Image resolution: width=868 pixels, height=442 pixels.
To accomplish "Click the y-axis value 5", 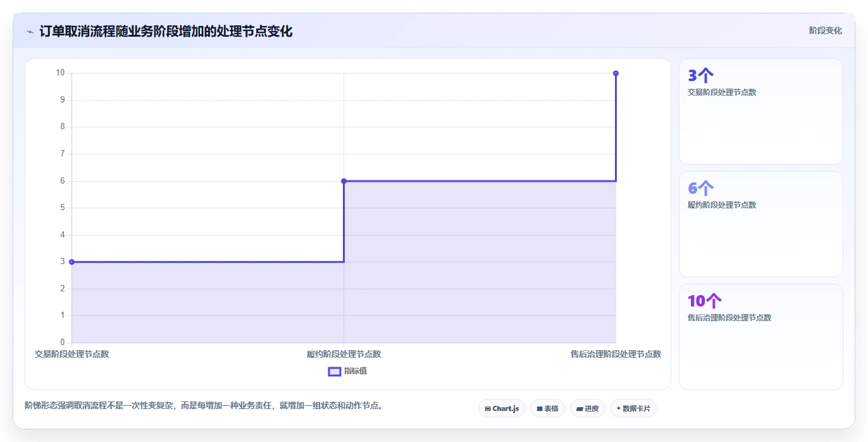I will click(62, 208).
